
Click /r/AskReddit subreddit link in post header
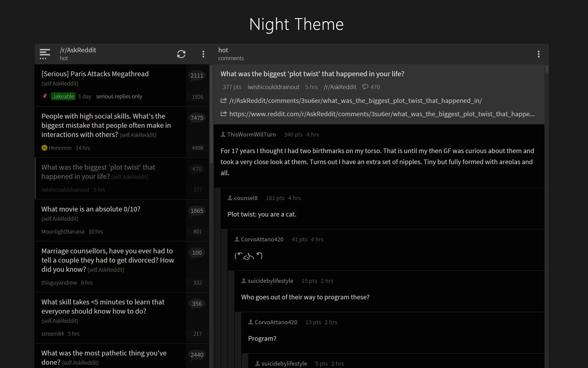tap(340, 86)
